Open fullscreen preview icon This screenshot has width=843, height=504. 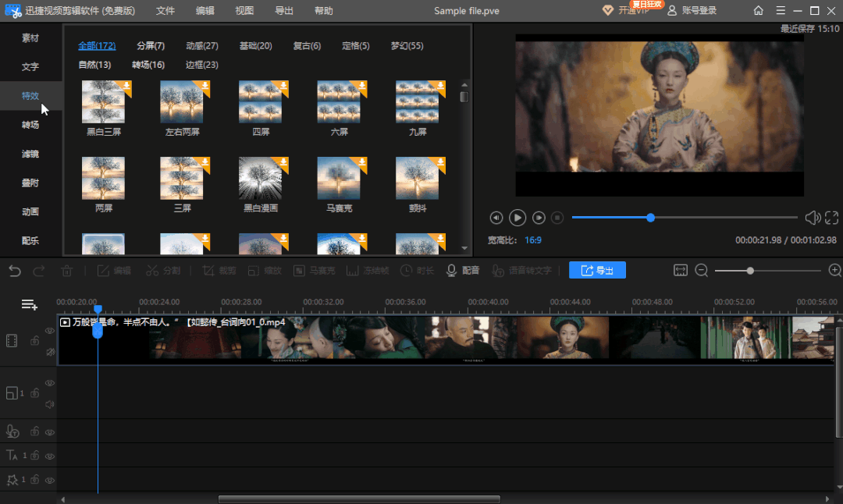tap(832, 218)
